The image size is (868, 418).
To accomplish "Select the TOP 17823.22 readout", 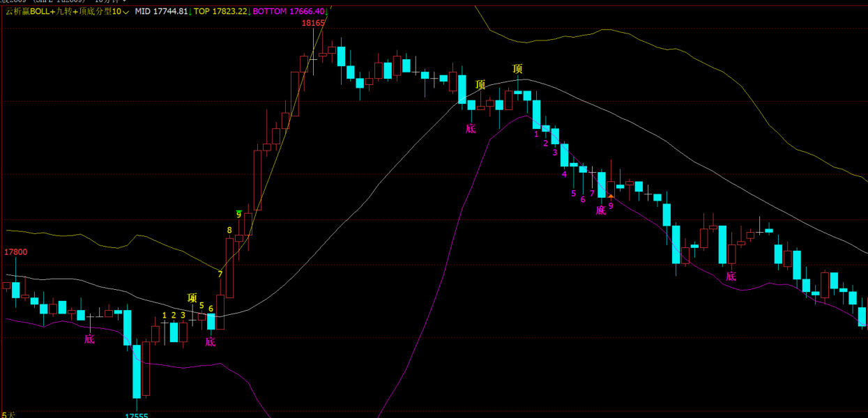I will point(220,12).
